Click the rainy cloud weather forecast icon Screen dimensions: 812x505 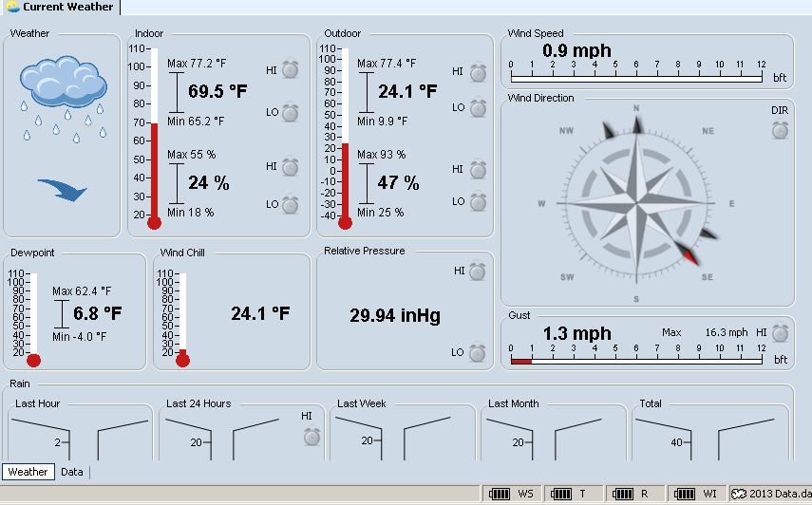coord(63,95)
